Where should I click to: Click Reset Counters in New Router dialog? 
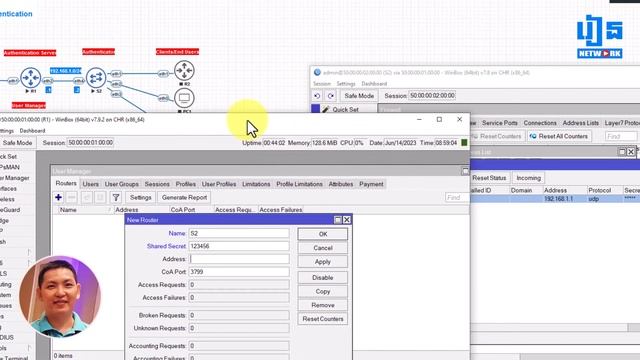click(323, 319)
